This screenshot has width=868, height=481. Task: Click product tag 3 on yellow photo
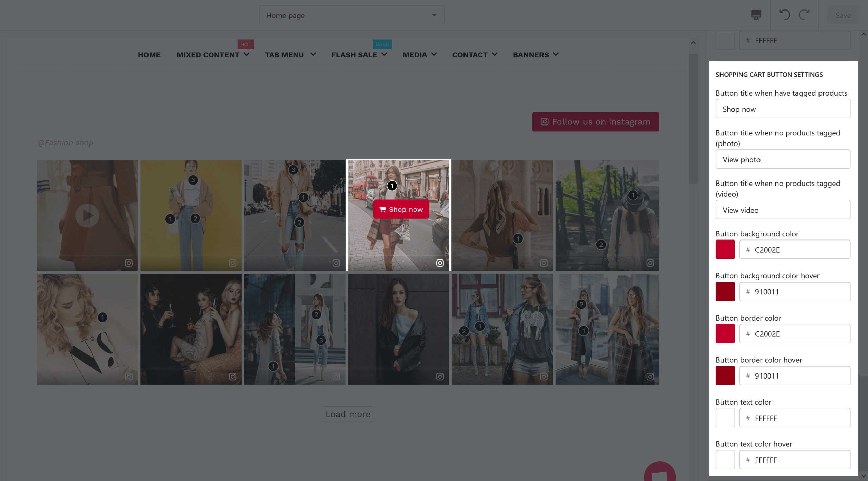[193, 180]
